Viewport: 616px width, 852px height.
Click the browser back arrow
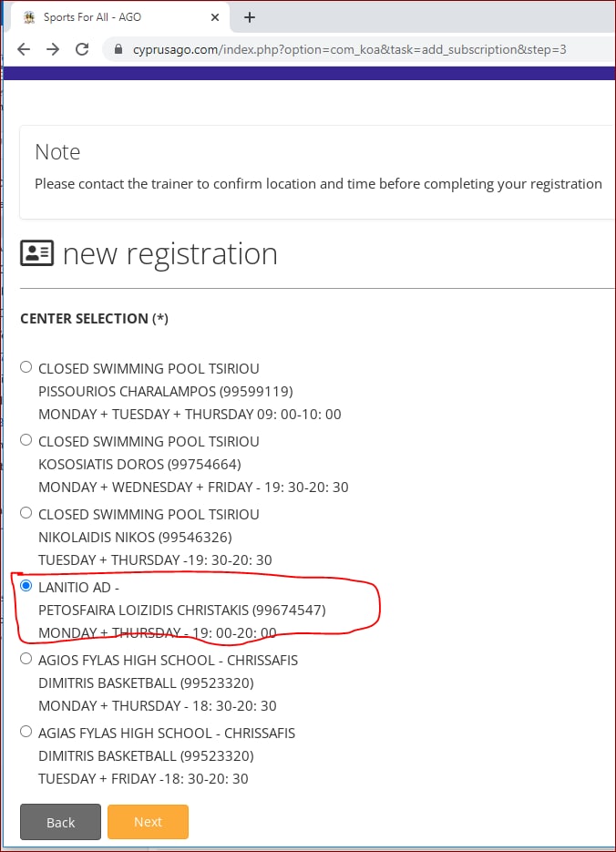[24, 49]
